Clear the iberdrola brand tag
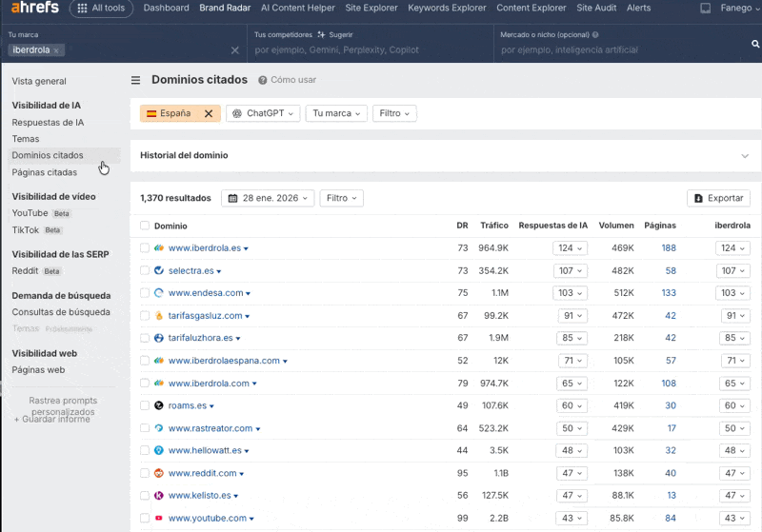762x532 pixels. tap(56, 50)
